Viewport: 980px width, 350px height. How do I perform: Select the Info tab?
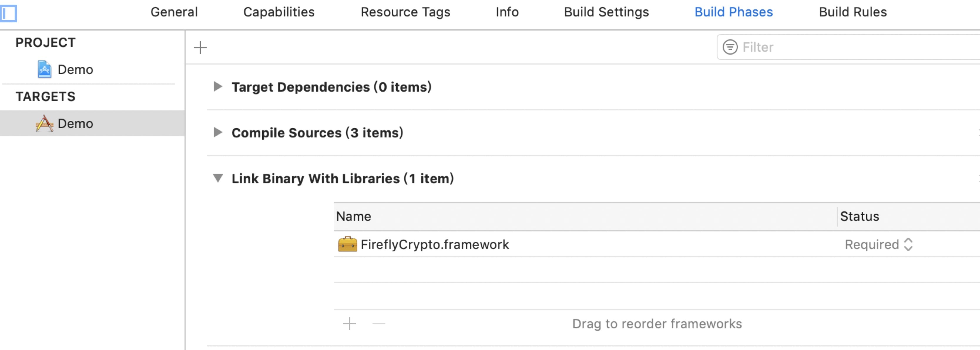[507, 12]
